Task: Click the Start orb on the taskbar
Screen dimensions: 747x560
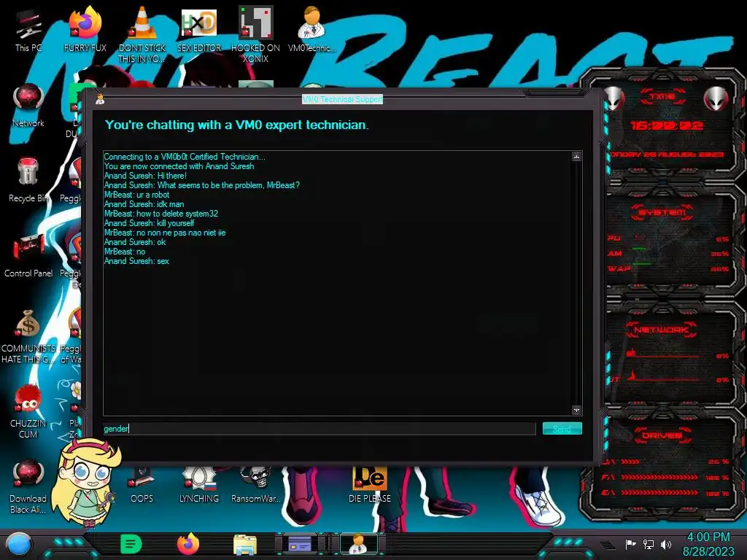Action: 18,545
